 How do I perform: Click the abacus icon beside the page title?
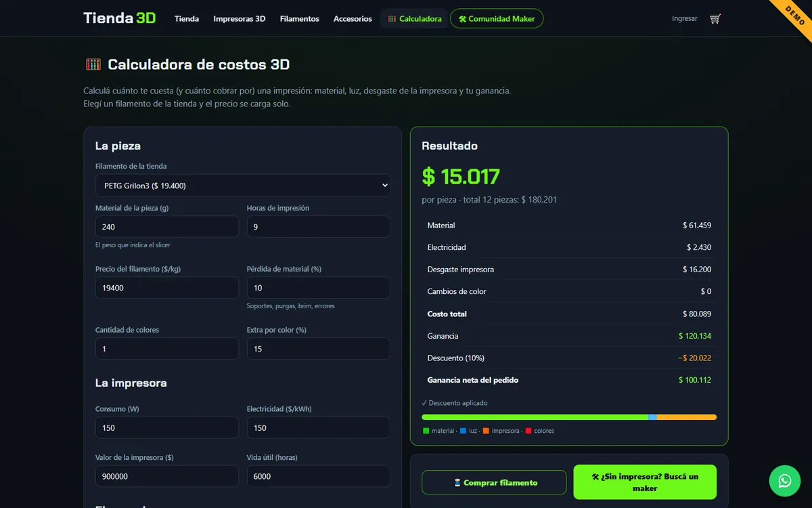click(93, 64)
